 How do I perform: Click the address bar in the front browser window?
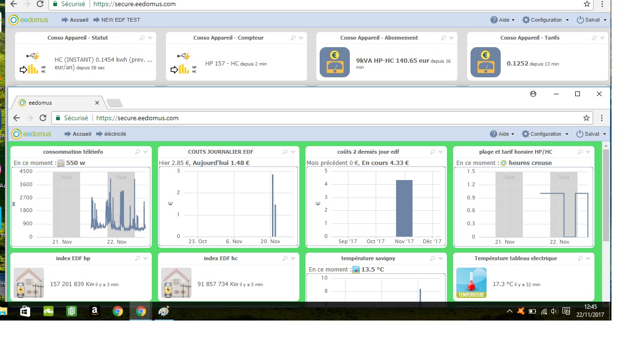(x=322, y=118)
